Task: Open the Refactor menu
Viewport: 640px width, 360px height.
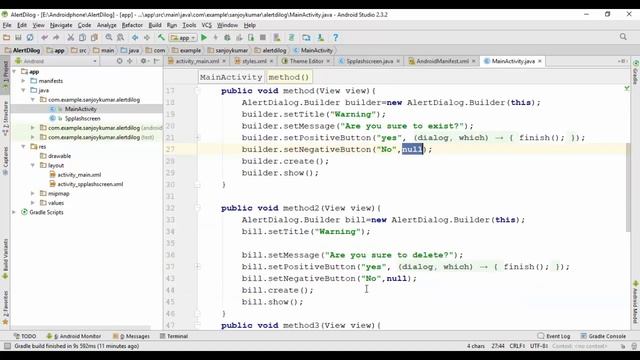Action: click(x=132, y=25)
